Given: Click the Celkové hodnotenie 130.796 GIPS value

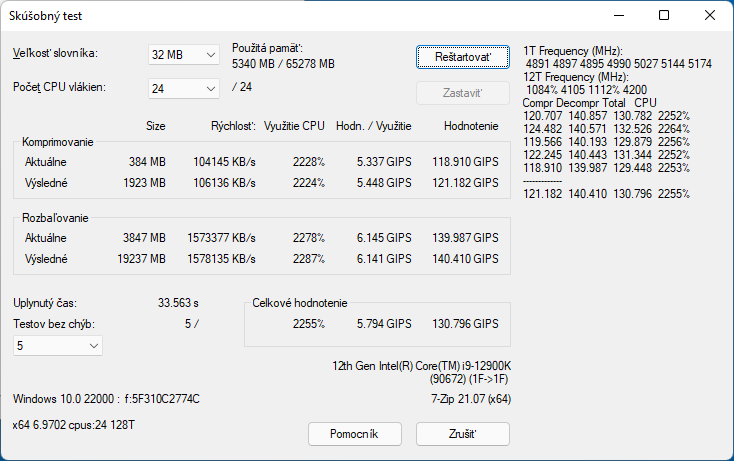Looking at the screenshot, I should pos(464,324).
